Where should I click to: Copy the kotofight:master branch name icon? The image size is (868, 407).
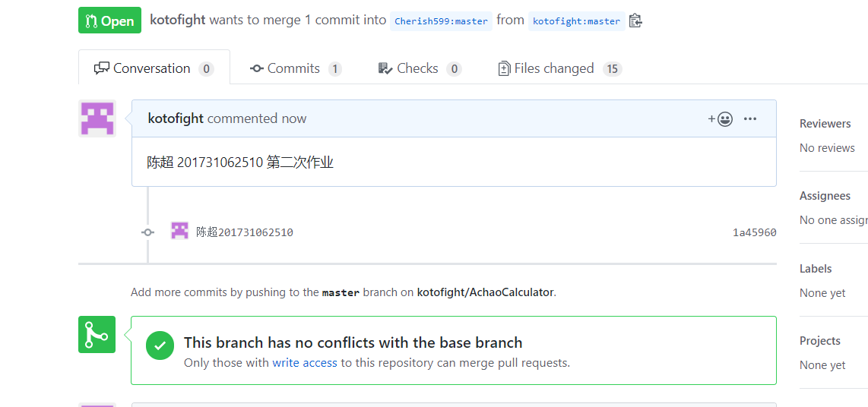tap(636, 21)
